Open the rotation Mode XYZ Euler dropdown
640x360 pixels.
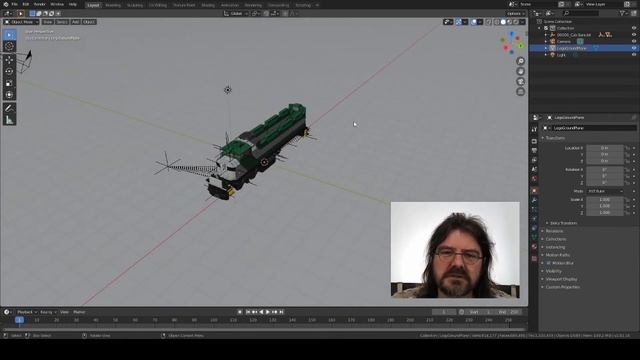coord(605,191)
